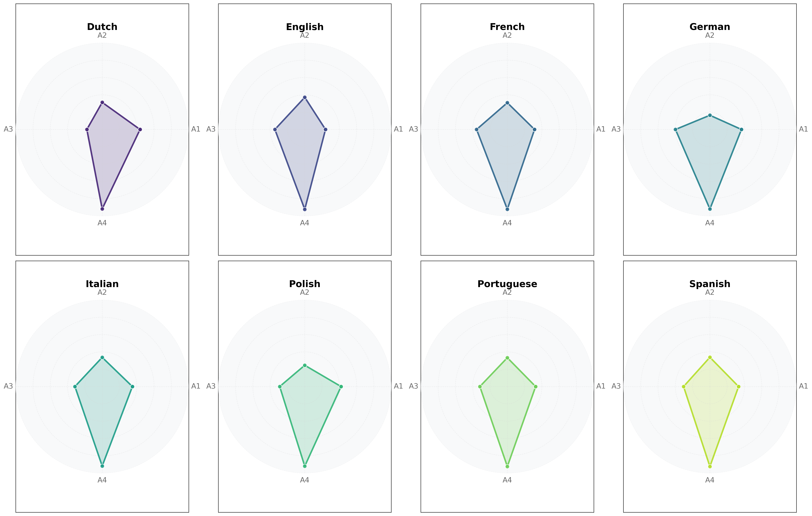Screen dimensions: 812x516
Task: Select the Italian chart title
Action: (102, 284)
